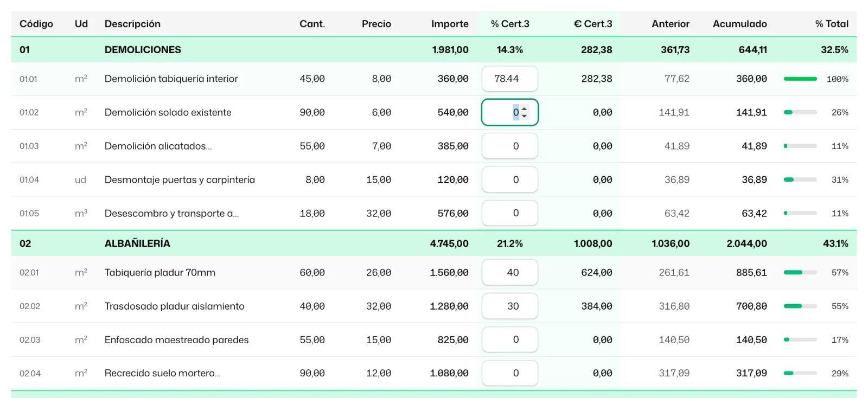868x398 pixels.
Task: Click the DEMOLICIONES total importe '1.981,00'
Action: click(x=450, y=50)
